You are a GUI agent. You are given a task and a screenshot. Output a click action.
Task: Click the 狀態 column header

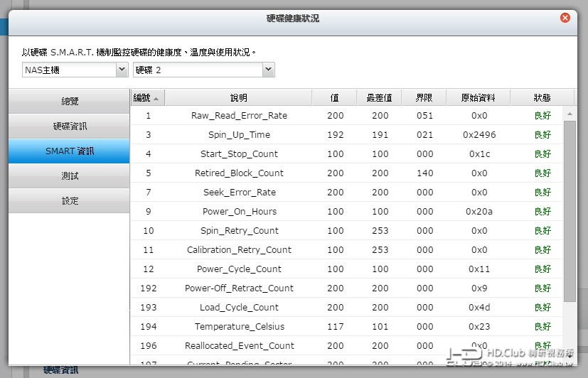click(x=542, y=98)
